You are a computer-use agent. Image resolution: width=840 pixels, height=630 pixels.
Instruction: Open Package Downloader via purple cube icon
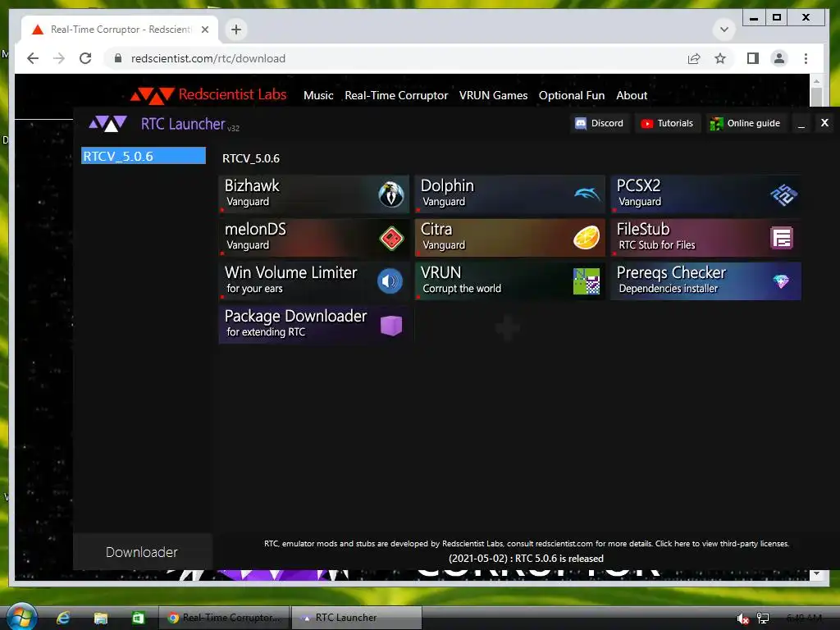[x=391, y=325]
